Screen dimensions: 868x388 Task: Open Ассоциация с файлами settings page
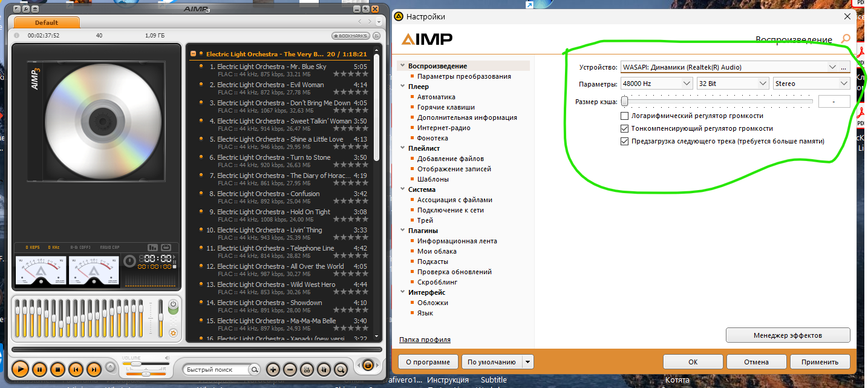(454, 200)
